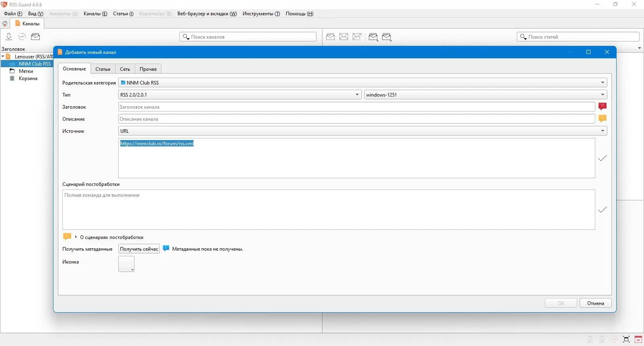644x346 pixels.
Task: Maximize the Добавить новый канал dialog
Action: (588, 52)
